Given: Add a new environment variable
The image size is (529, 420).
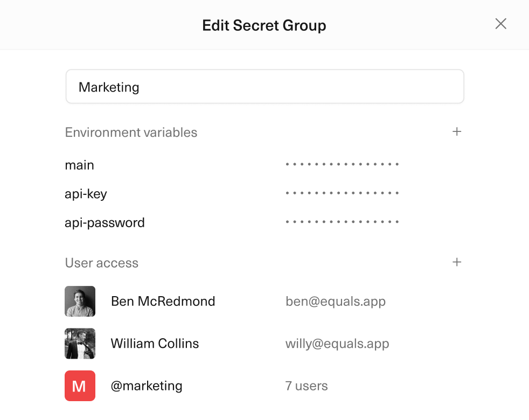Looking at the screenshot, I should point(457,132).
